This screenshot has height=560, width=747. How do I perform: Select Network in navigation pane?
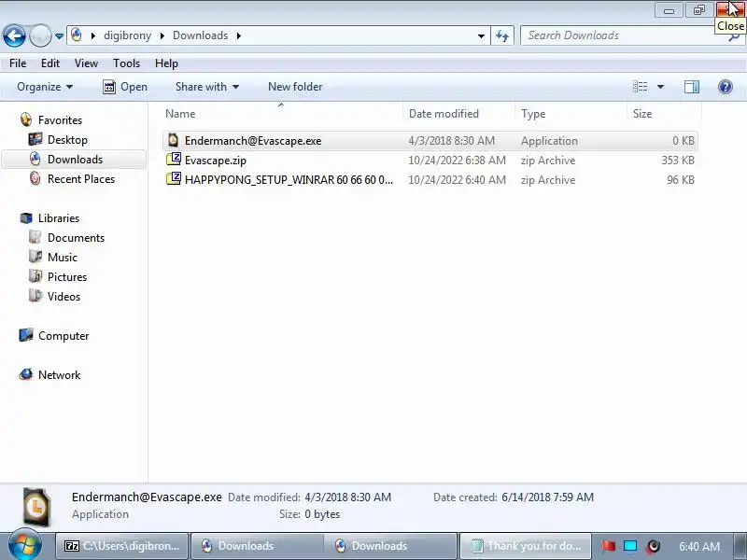59,375
